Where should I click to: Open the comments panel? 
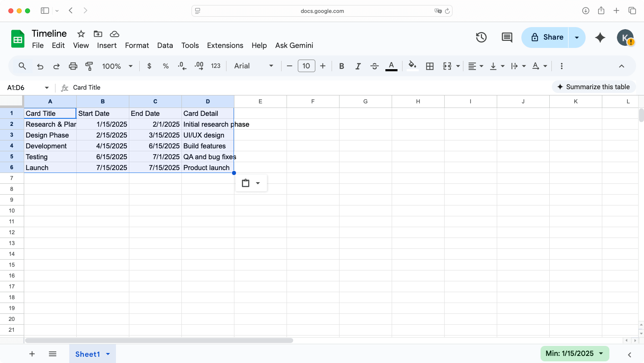click(x=506, y=38)
